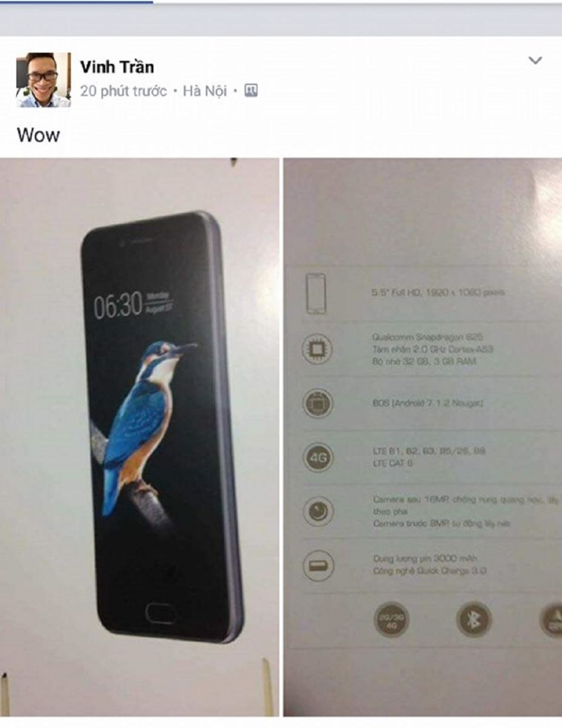Click the battery icon beside 3000 mAh
The height and width of the screenshot is (728, 562).
point(318,565)
